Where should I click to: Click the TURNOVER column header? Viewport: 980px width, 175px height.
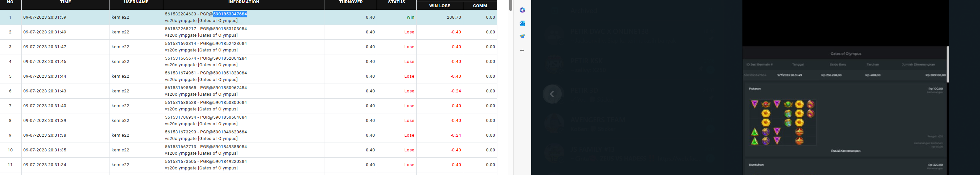[x=351, y=2]
